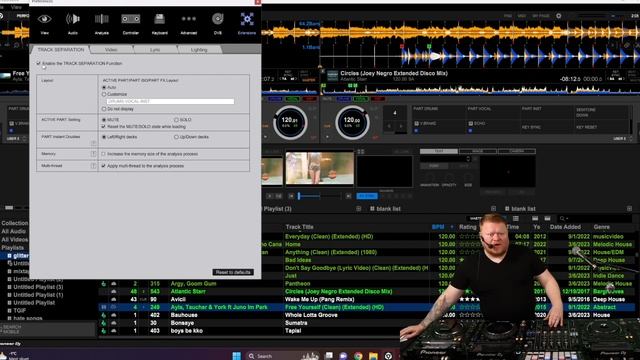Click the blue AV SYNC button
Image resolution: width=640 pixels, height=360 pixels.
pos(367,196)
